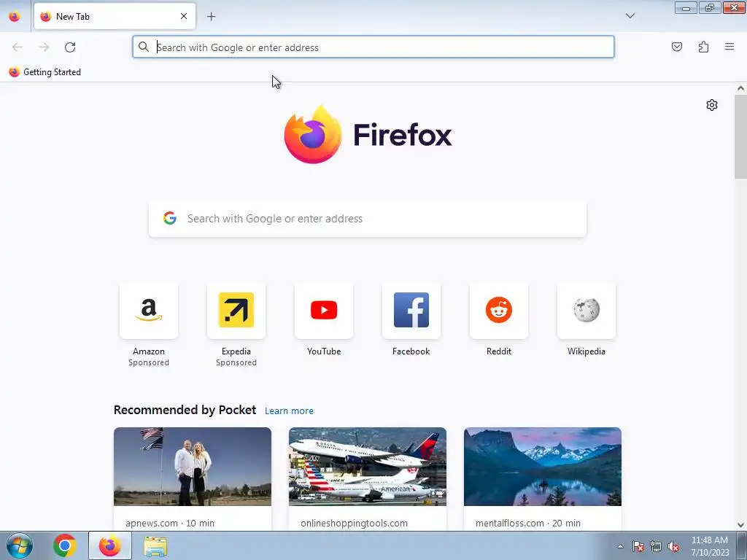Click the mentalfloss.com · 20 min caption
747x560 pixels.
pyautogui.click(x=528, y=523)
